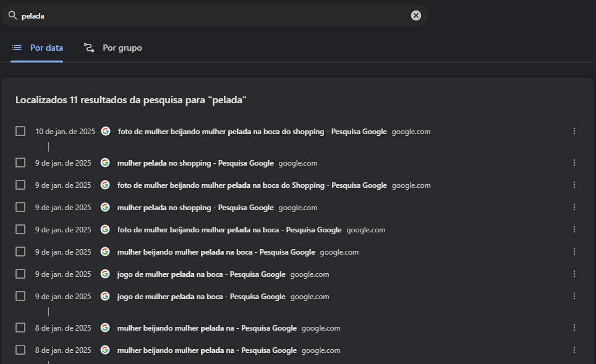Switch to the Por grupo tab

pyautogui.click(x=113, y=48)
